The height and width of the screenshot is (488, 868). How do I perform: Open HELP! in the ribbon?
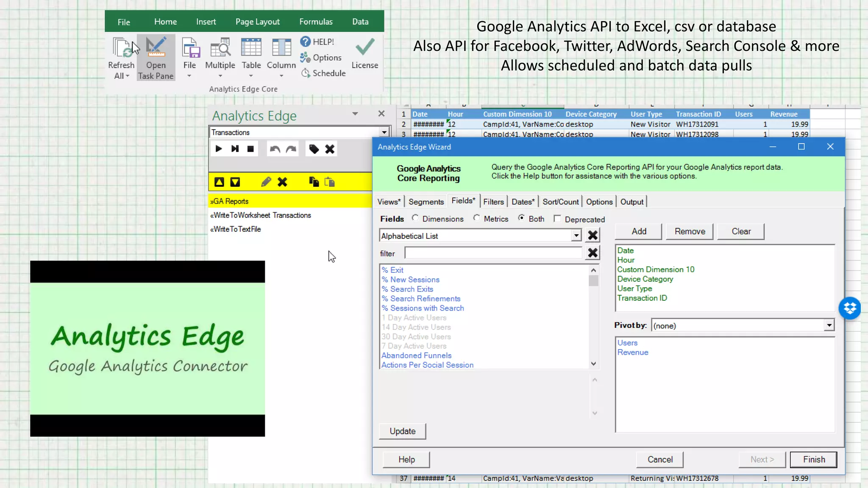click(317, 42)
